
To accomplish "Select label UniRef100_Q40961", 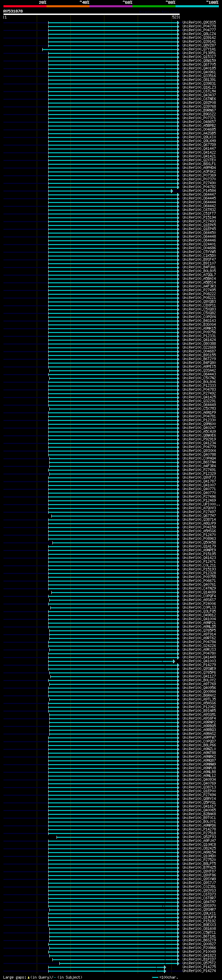I will [199, 72].
